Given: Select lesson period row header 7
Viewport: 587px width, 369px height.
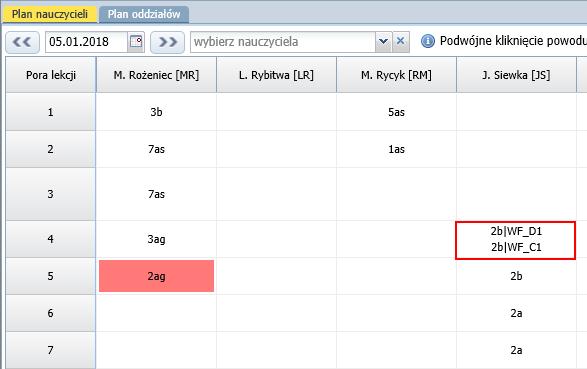Looking at the screenshot, I should point(51,350).
